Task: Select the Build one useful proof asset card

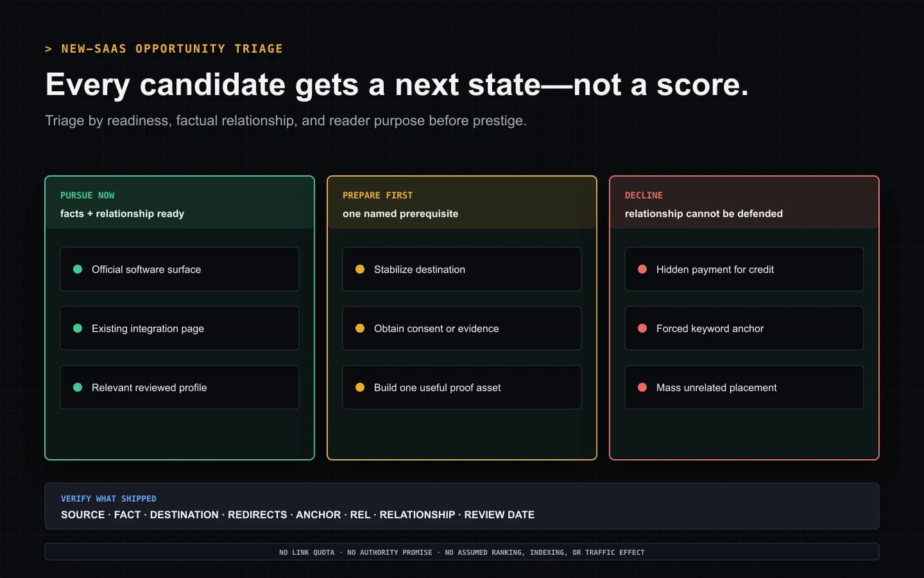Action: click(x=462, y=387)
